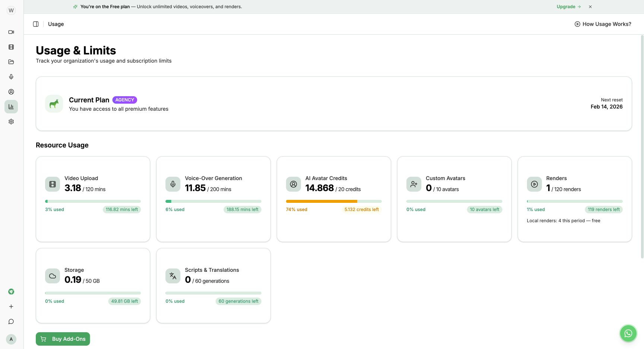Open the avatar icon in the sidebar

(x=11, y=92)
